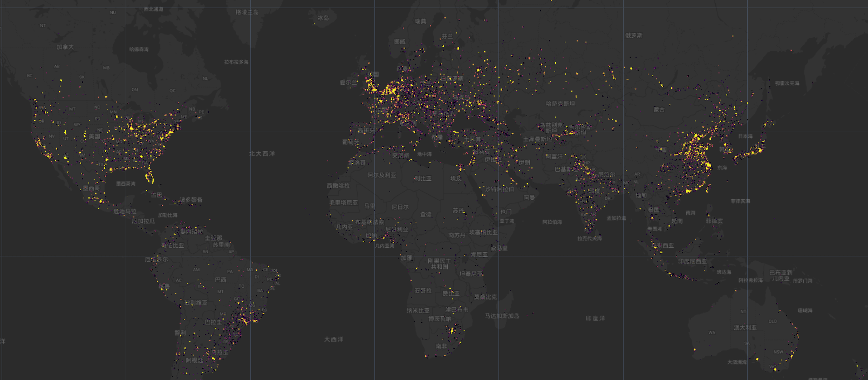Click the 尼日尔 label
This screenshot has height=380, width=868.
tap(400, 207)
